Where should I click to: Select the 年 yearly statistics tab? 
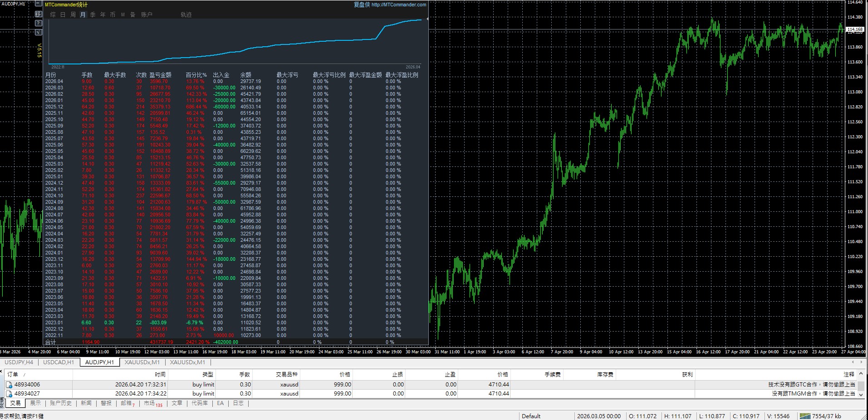[x=103, y=15]
